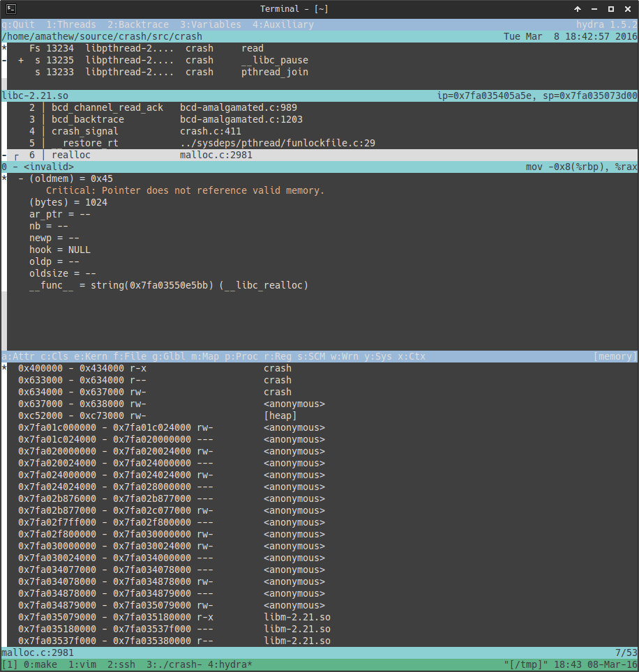The height and width of the screenshot is (672, 639).
Task: Click the terminal icon in title bar
Action: (x=8, y=8)
